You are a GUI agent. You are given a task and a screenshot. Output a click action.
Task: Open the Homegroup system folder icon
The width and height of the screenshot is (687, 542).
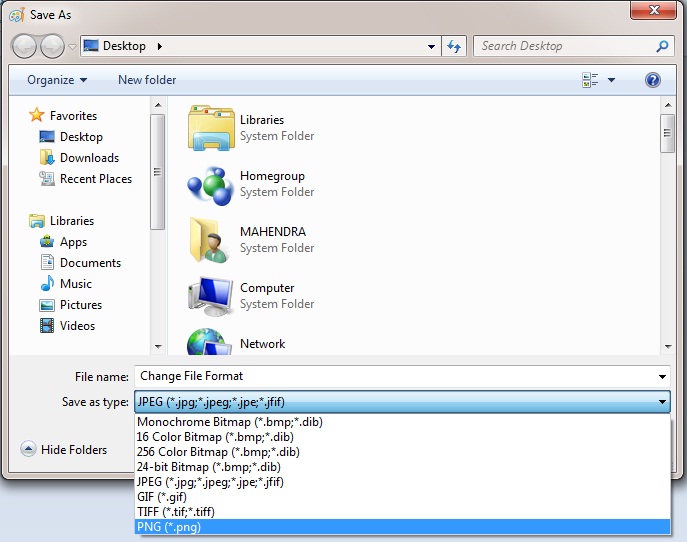(x=210, y=184)
